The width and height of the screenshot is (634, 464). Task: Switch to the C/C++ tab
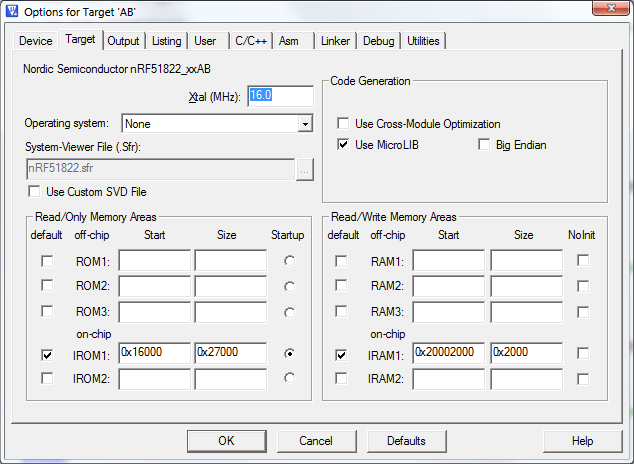point(248,41)
